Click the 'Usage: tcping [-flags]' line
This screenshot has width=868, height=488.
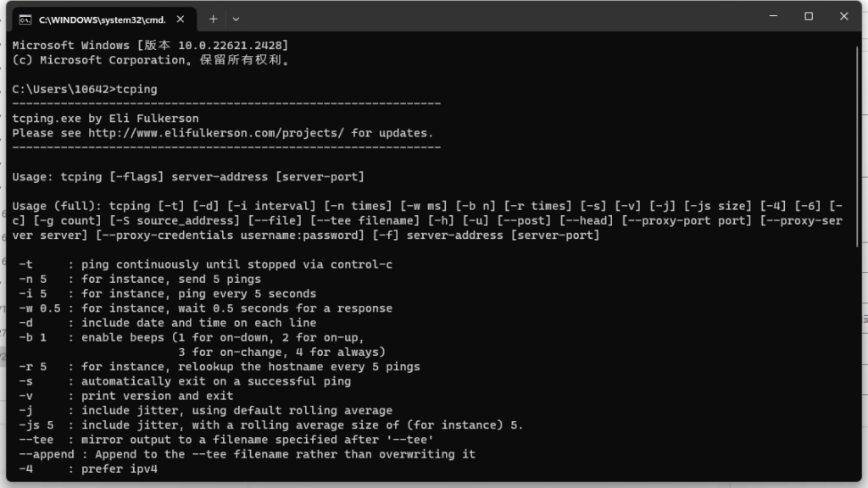tap(188, 177)
